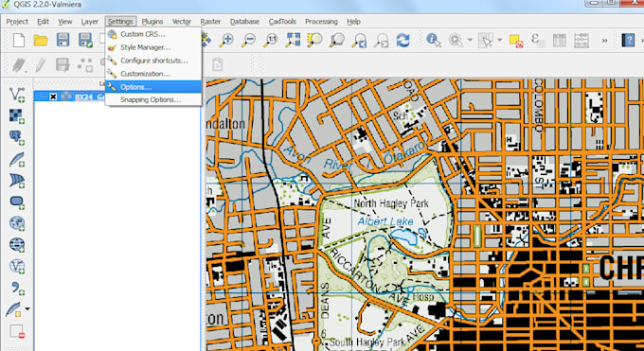Create a new project with blank page icon
The height and width of the screenshot is (351, 644).
click(19, 40)
